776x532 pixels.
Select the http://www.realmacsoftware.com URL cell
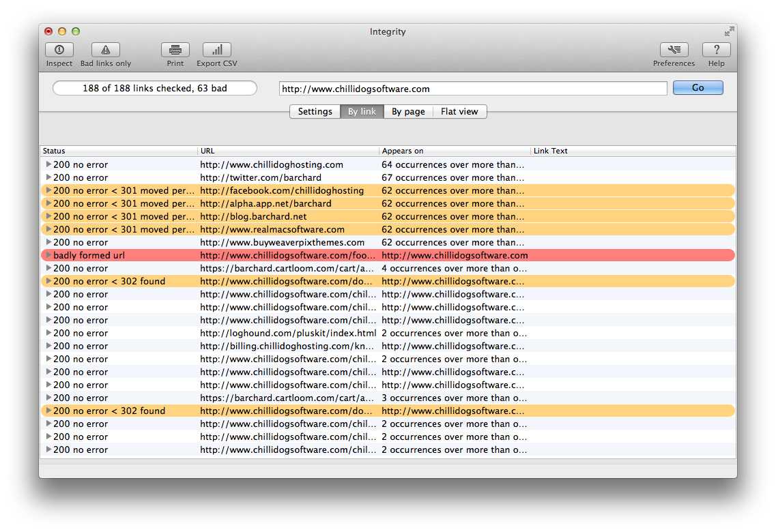(272, 229)
